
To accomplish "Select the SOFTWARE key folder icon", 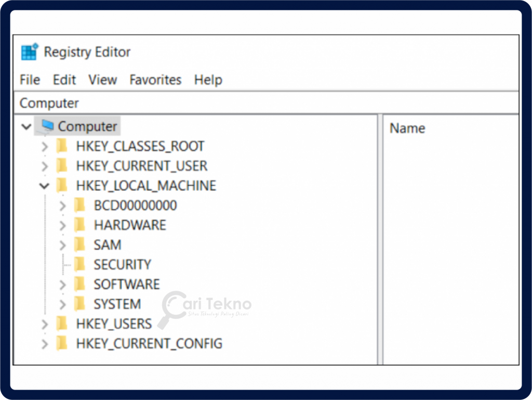I will [81, 284].
